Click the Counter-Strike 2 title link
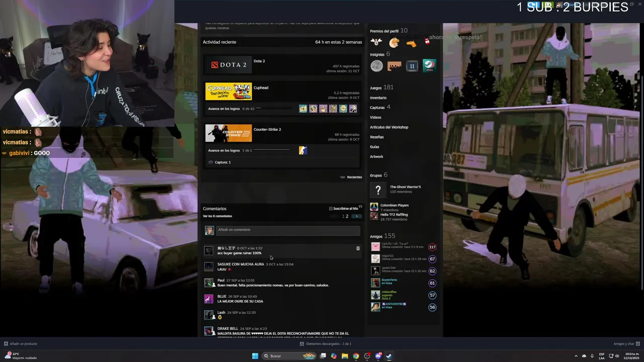Image resolution: width=644 pixels, height=362 pixels. coord(267,129)
